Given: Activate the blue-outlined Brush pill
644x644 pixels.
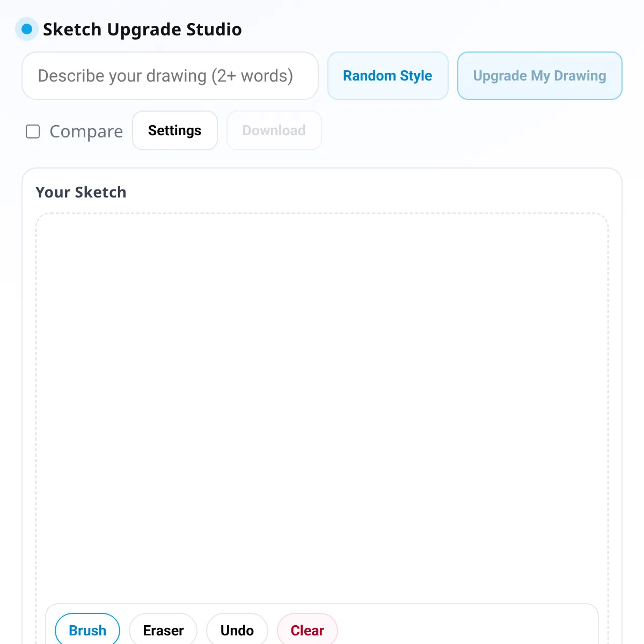Looking at the screenshot, I should point(87,630).
